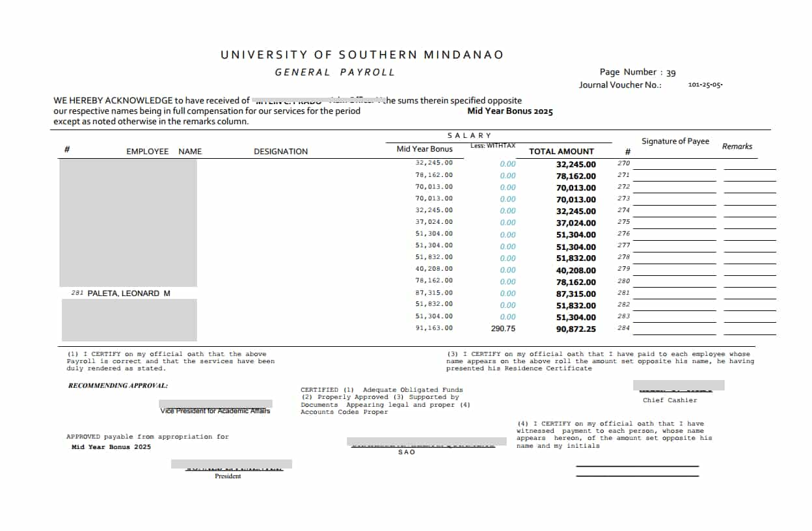The image size is (812, 531).
Task: Click row number 277
Action: coord(624,245)
